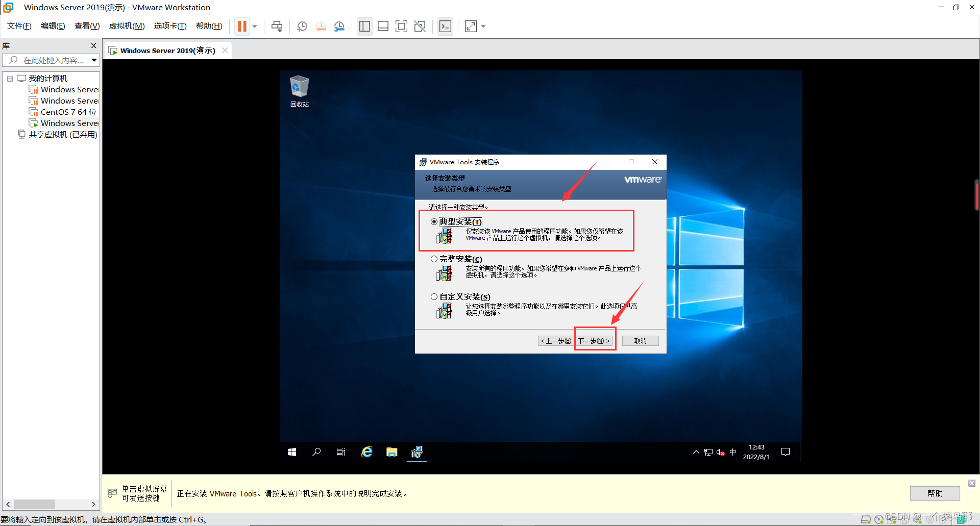Image resolution: width=980 pixels, height=526 pixels.
Task: Open the 编辑(E) menu
Action: (x=53, y=26)
